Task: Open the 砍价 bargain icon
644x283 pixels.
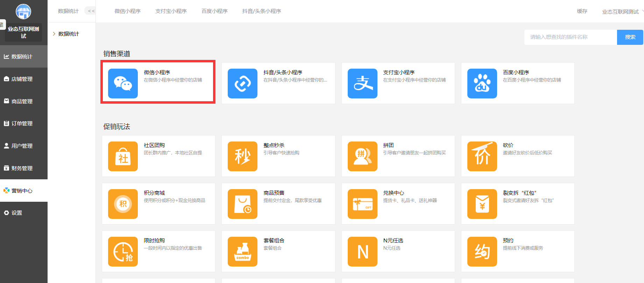Action: [482, 156]
